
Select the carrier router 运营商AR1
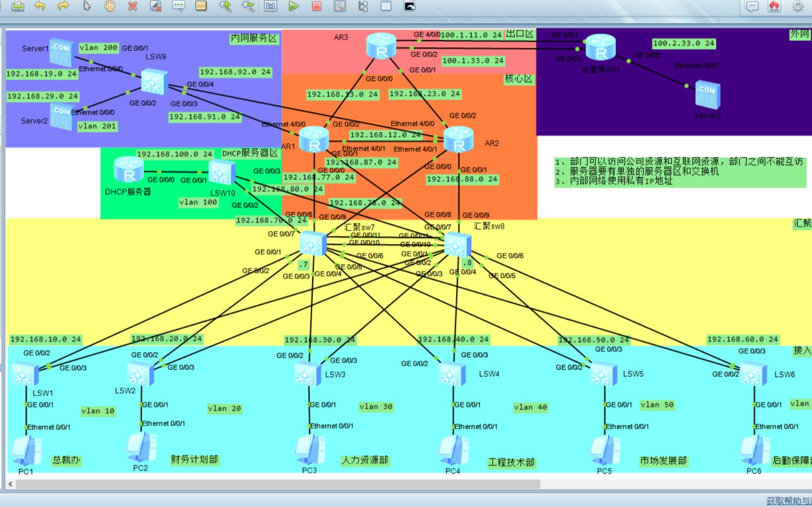601,47
